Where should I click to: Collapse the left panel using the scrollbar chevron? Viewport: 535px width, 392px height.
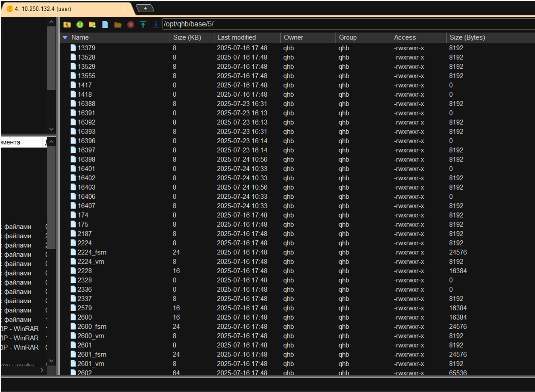pos(51,21)
